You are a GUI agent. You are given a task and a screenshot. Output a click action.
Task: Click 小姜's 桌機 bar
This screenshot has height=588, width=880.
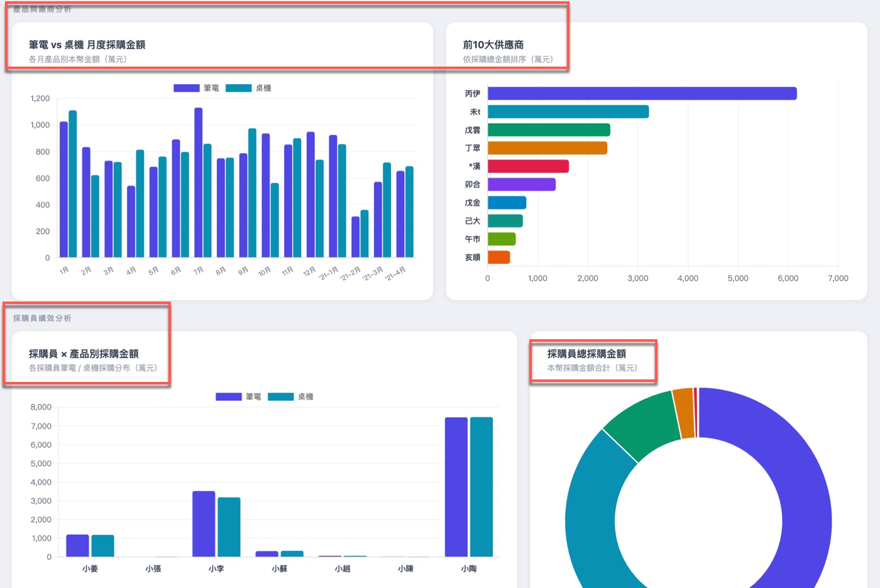(102, 546)
